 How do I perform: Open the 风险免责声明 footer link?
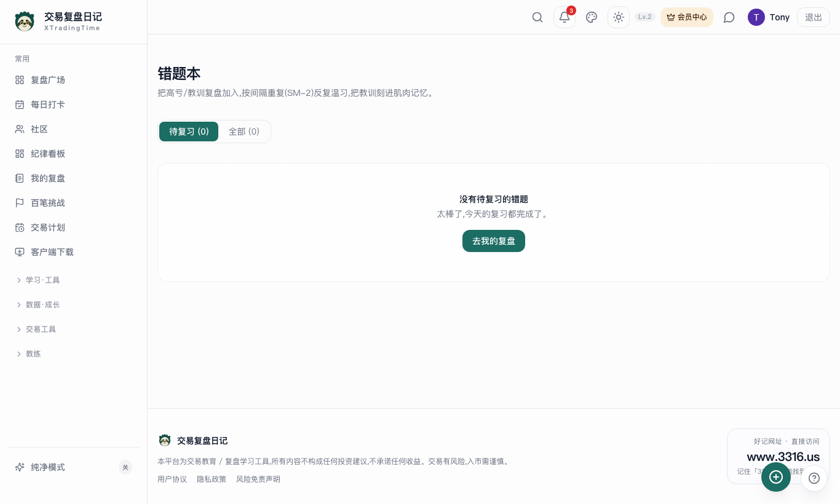tap(258, 479)
